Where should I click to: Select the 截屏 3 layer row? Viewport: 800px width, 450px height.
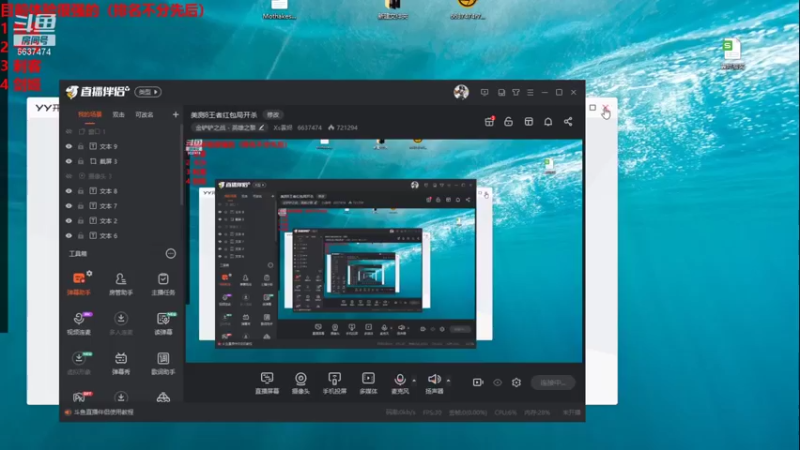[121, 161]
